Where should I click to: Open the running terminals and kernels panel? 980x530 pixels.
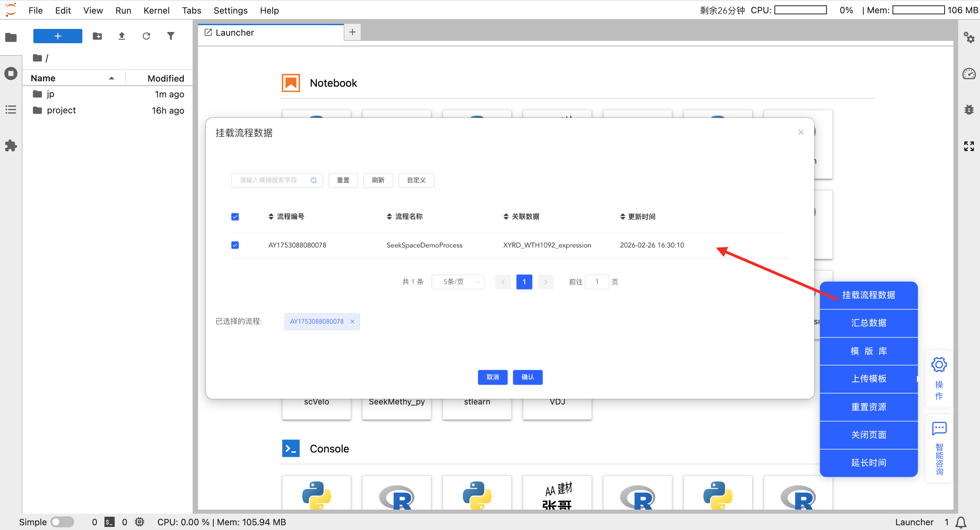pyautogui.click(x=11, y=73)
